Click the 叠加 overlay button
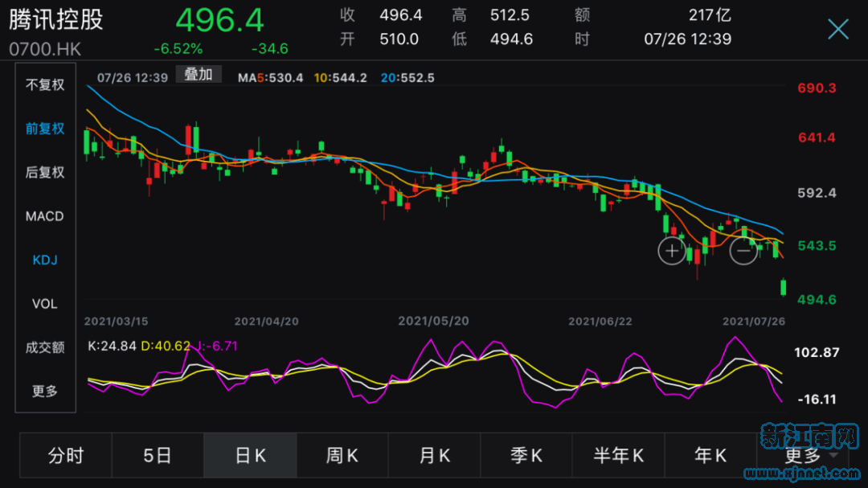Viewport: 868px width, 488px height. pos(199,75)
